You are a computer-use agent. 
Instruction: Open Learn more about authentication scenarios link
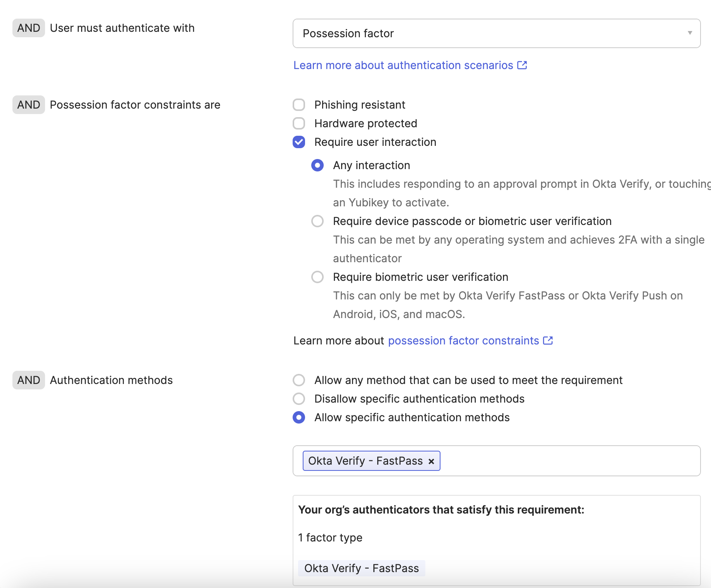pyautogui.click(x=403, y=65)
